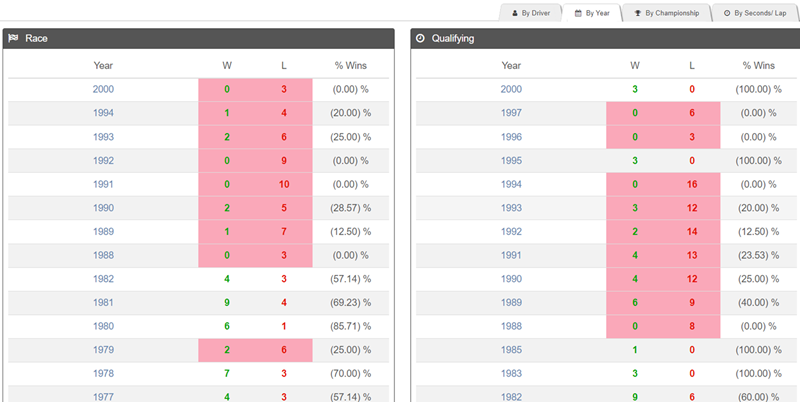Open year 1981 in the Race table
Screen dimensions: 800x402
(103, 303)
